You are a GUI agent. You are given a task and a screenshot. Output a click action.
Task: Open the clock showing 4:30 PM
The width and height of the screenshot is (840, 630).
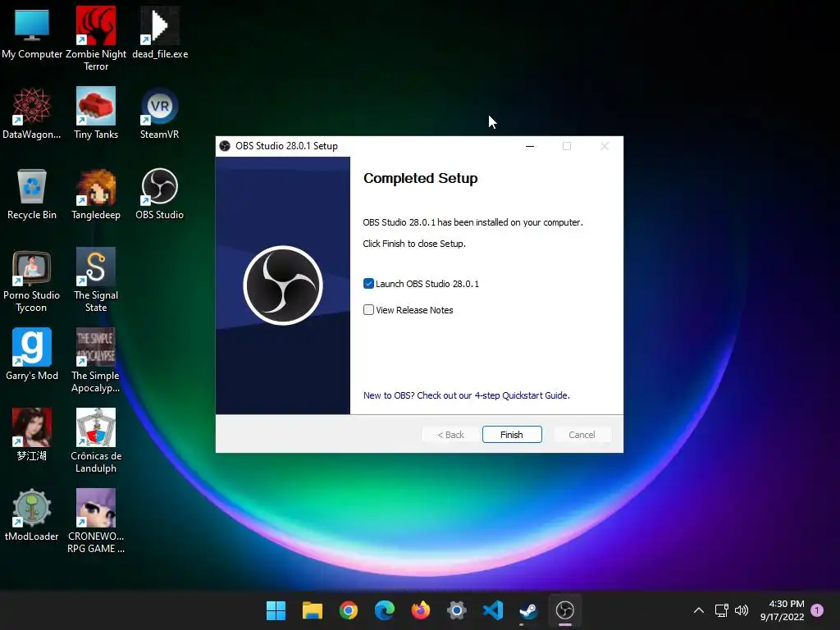[782, 610]
